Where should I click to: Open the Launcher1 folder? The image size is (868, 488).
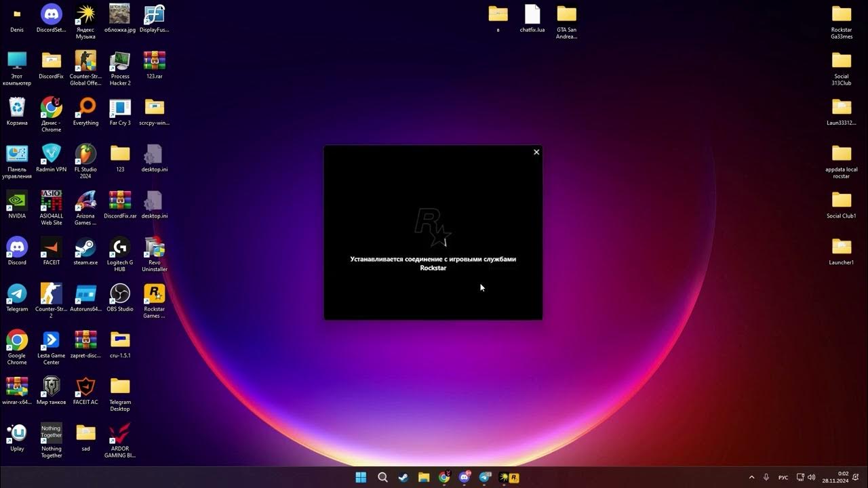pyautogui.click(x=842, y=251)
